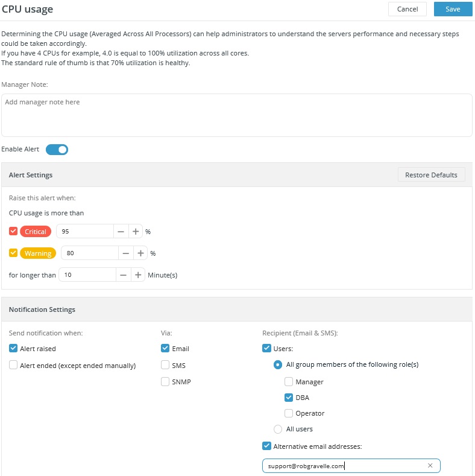This screenshot has width=475, height=476.
Task: Focus the Manager Note text area
Action: pos(236,115)
